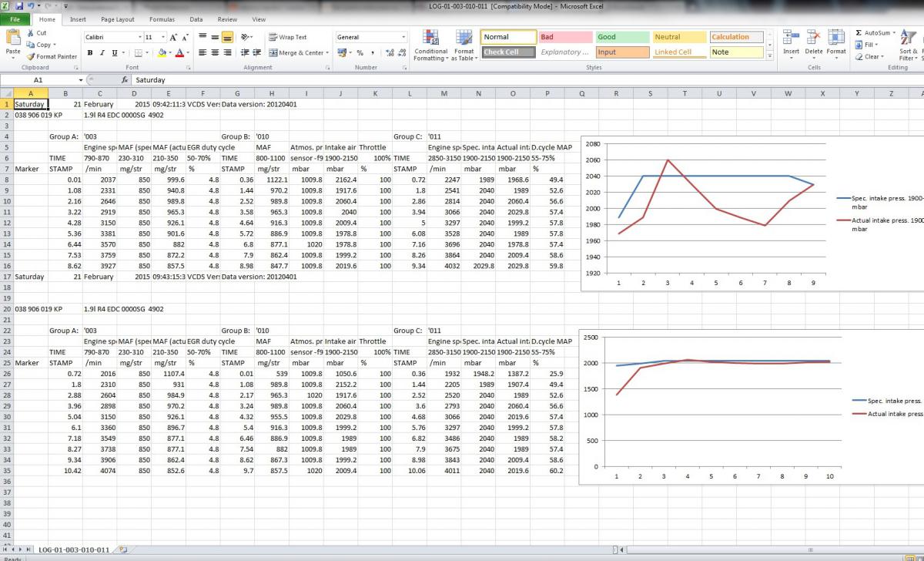Screen dimensions: 924x561
Task: Click the AutoSum sigma icon
Action: click(859, 33)
